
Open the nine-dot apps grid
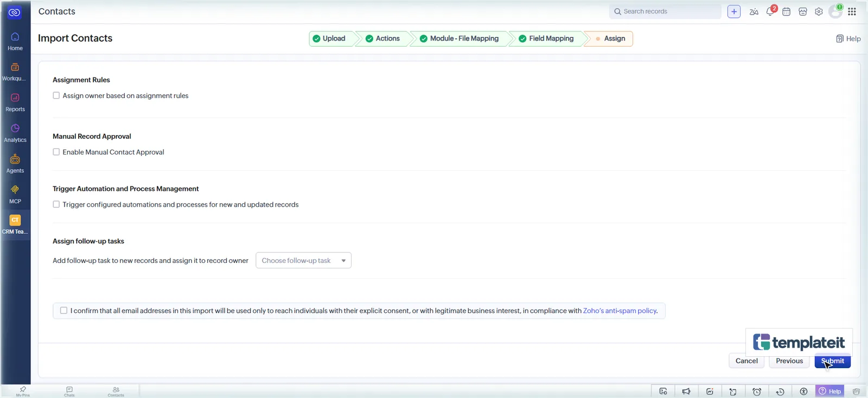pos(852,11)
